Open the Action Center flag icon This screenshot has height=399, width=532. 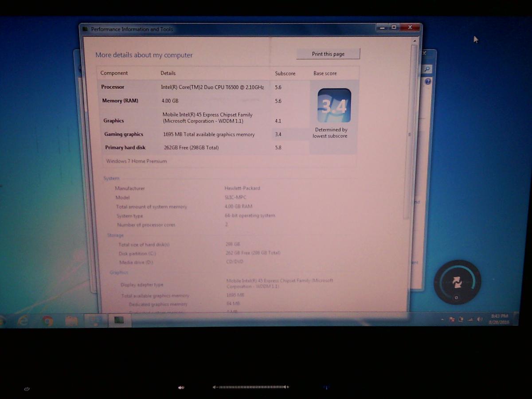click(x=452, y=319)
